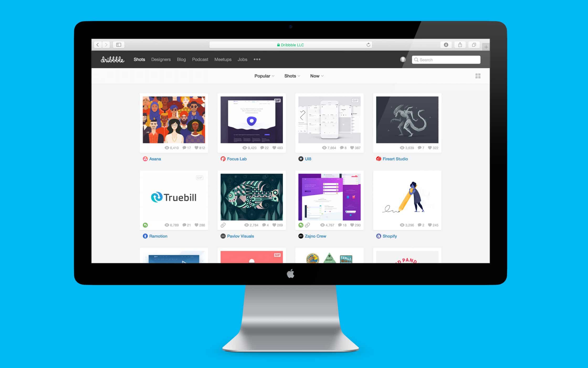Image resolution: width=588 pixels, height=368 pixels.
Task: Click the Pavlov Visuals designer link
Action: 240,236
